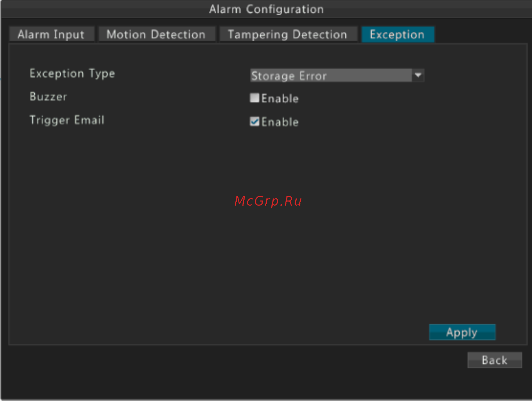The width and height of the screenshot is (532, 401).
Task: Click the Back button
Action: 495,360
